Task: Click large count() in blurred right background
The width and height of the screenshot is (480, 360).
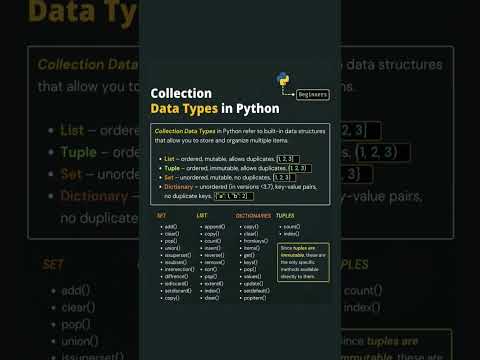Action: point(363,291)
